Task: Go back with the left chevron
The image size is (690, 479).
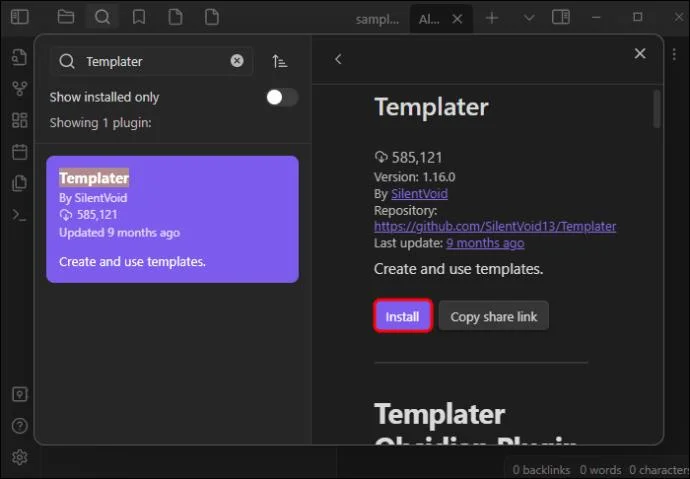Action: [x=338, y=59]
